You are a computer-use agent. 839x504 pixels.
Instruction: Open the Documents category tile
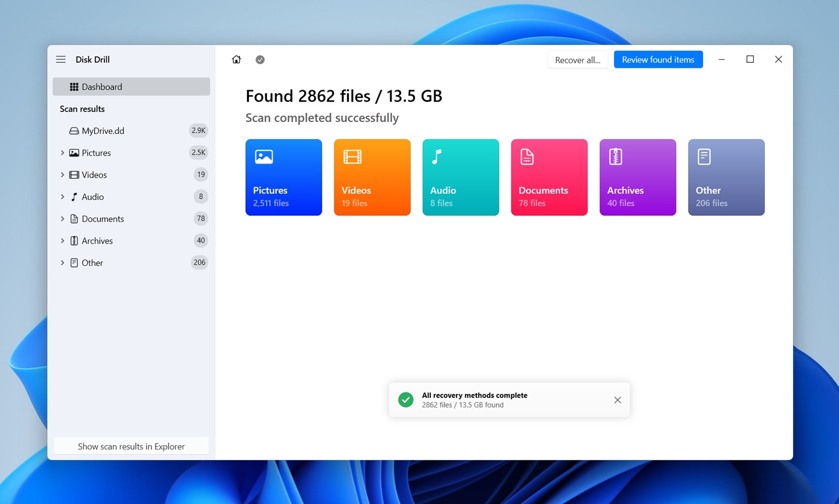(x=549, y=177)
